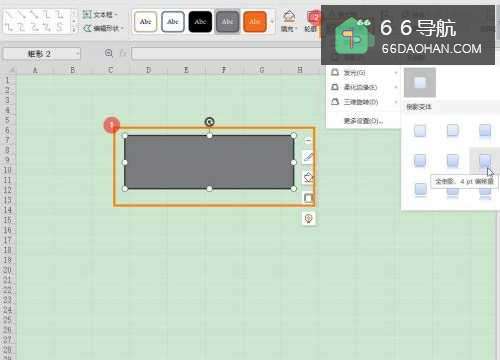
Task: Select the first bevel preset in top row
Action: click(x=420, y=131)
